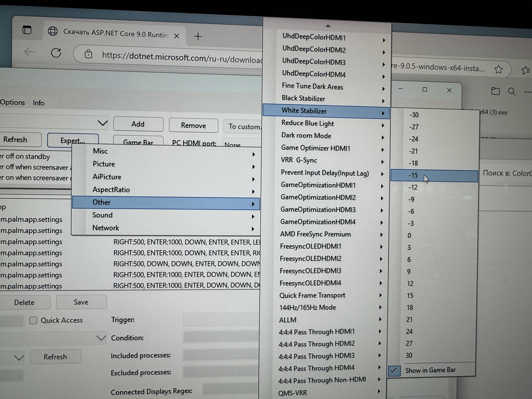Click the favorite star icon in address bar
This screenshot has height=399, width=532.
coord(498,70)
